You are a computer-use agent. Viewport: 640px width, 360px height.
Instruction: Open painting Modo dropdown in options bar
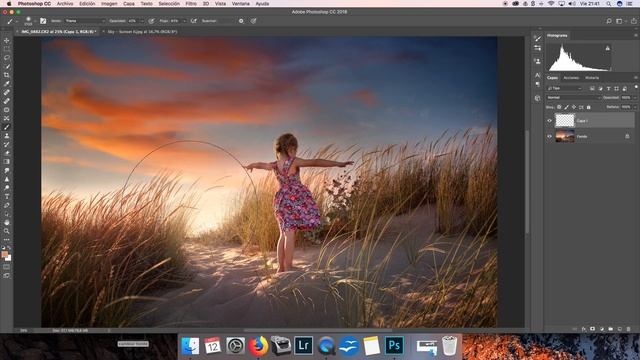tap(85, 21)
